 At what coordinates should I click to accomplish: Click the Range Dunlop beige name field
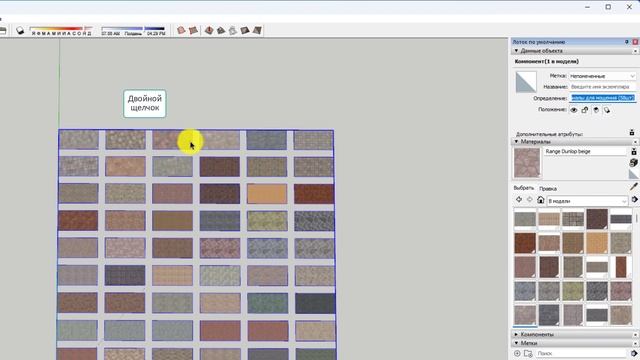(x=585, y=151)
